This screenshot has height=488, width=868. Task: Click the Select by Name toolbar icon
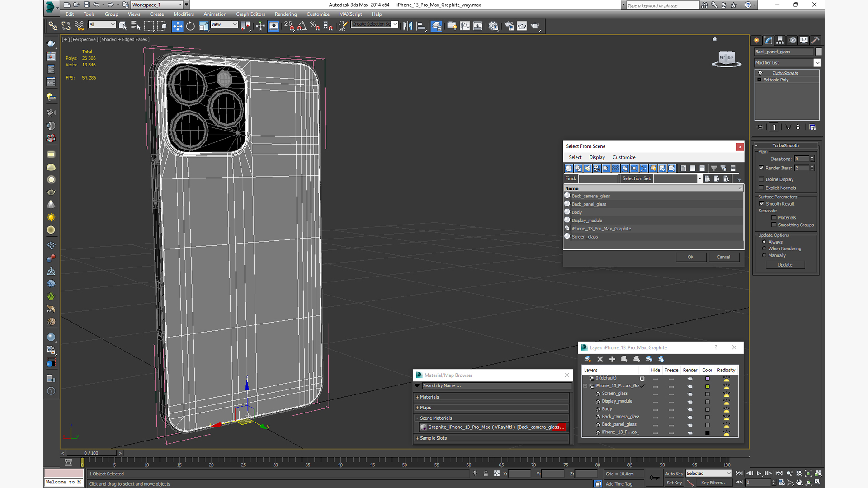(x=135, y=26)
